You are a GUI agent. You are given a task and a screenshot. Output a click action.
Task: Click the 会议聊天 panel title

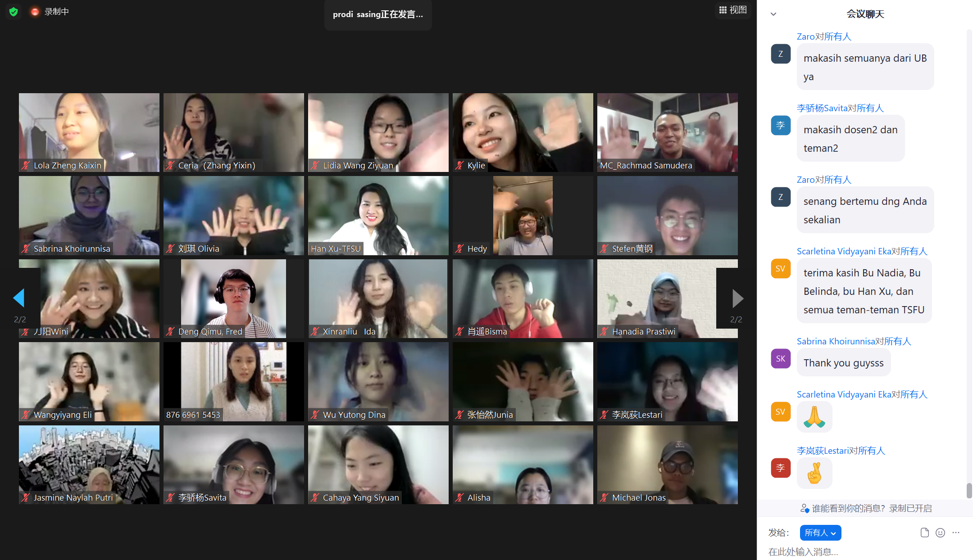pos(865,14)
